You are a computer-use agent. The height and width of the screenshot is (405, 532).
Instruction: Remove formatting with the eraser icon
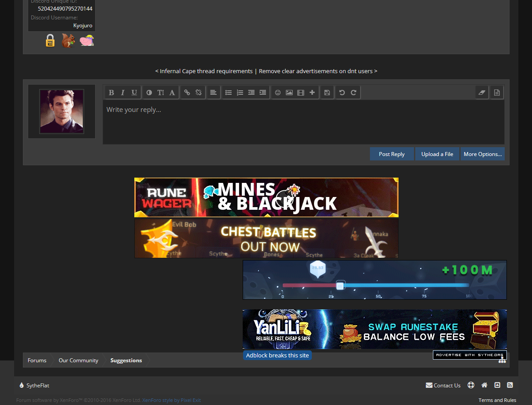pyautogui.click(x=482, y=93)
